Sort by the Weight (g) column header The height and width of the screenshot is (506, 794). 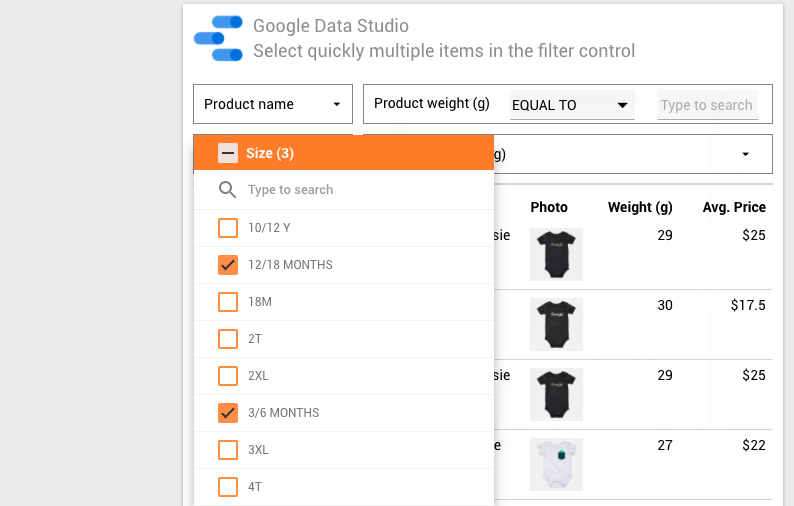(x=640, y=207)
